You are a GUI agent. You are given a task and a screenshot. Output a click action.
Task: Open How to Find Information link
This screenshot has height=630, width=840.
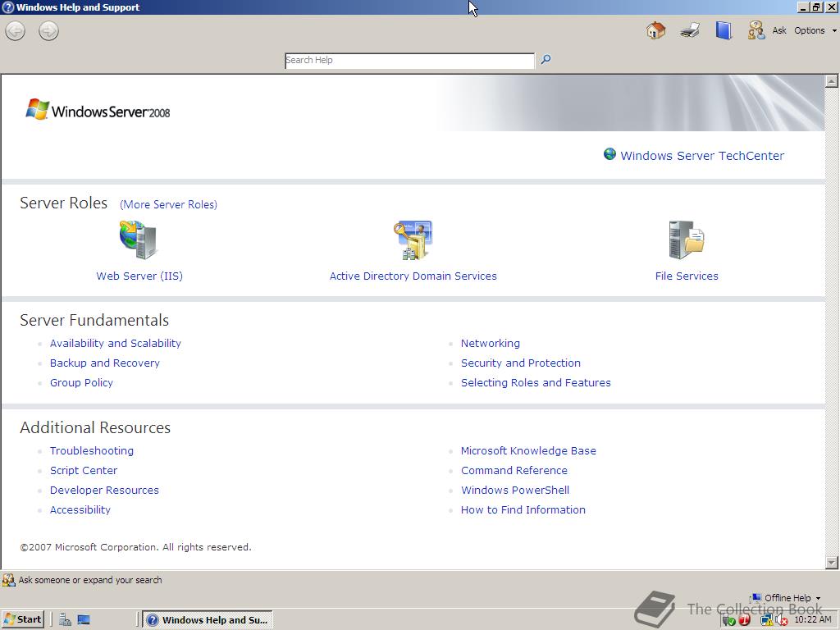click(523, 510)
